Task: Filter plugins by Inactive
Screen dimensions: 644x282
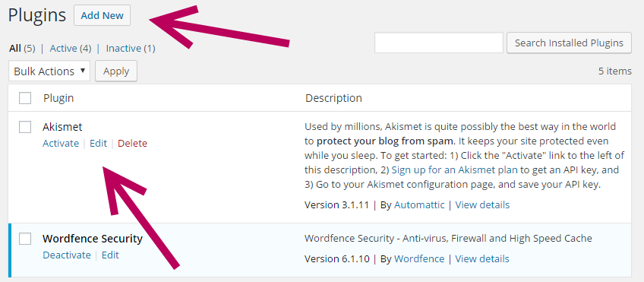Action: (125, 49)
